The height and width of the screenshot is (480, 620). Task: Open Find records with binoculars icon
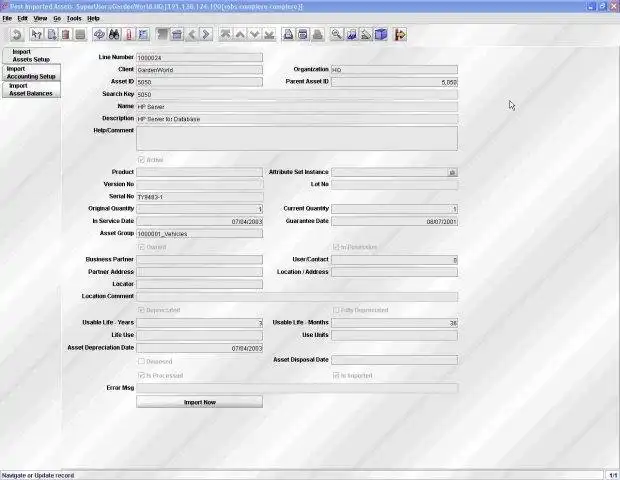coord(114,35)
